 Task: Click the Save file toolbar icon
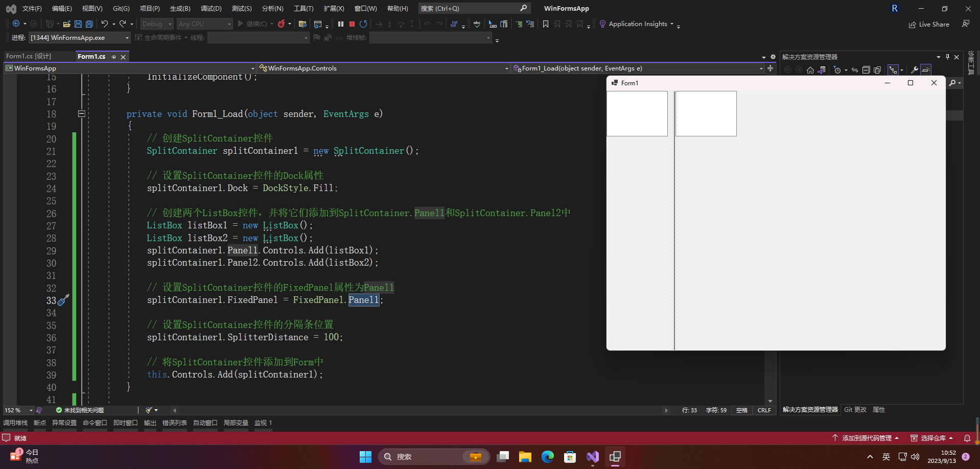click(x=78, y=24)
